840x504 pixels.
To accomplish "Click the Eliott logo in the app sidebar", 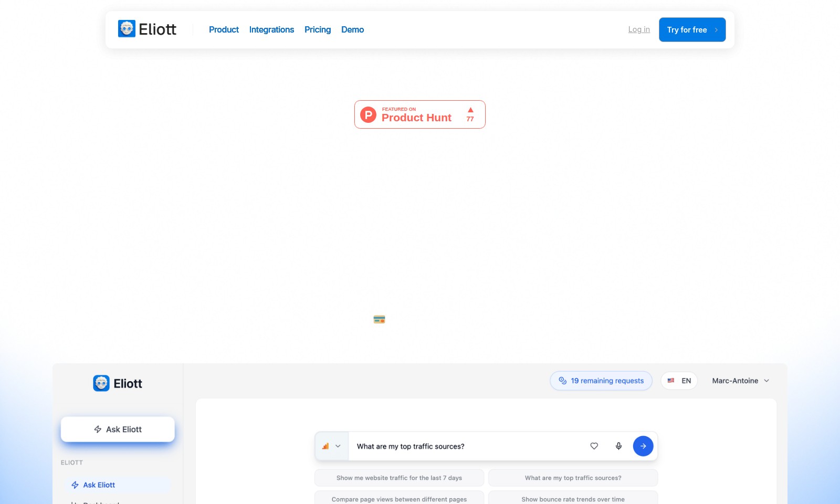I will tap(118, 383).
